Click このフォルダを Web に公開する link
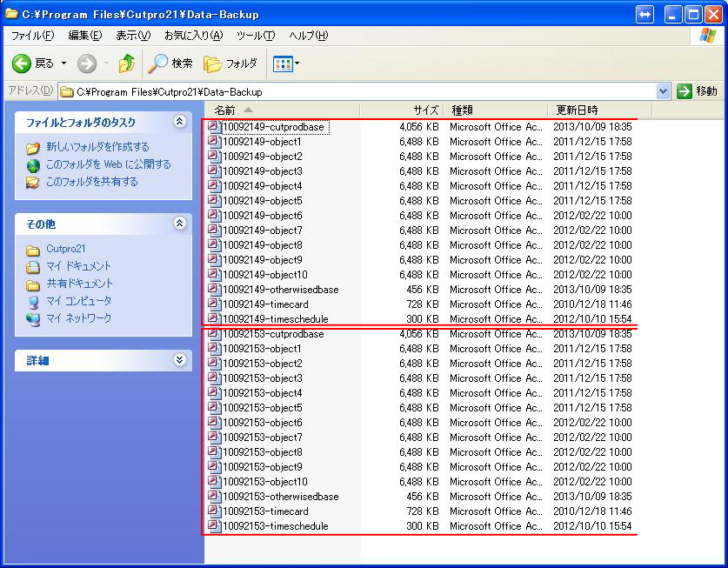The height and width of the screenshot is (568, 728). pyautogui.click(x=108, y=165)
